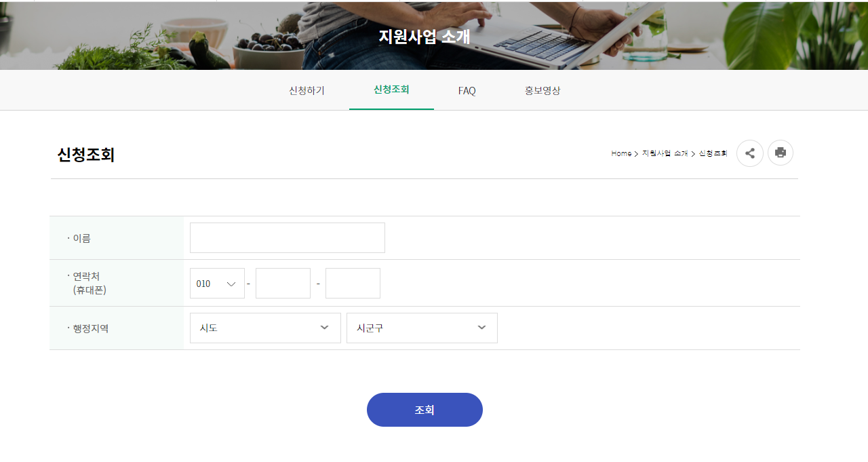Screen dimensions: 868x462
Task: Click the 지원사업 소개 hero banner title
Action: point(425,37)
